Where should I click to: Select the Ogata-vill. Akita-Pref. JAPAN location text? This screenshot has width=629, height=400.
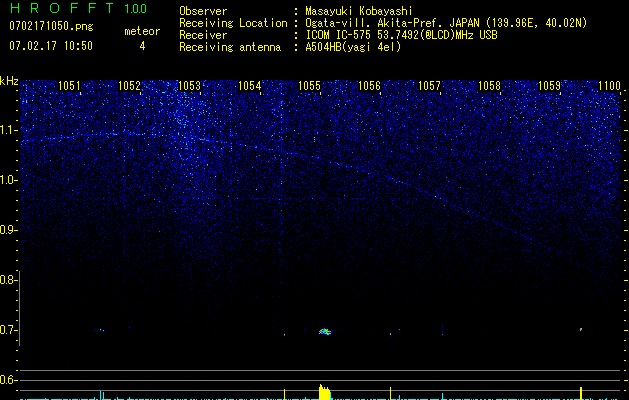(446, 23)
